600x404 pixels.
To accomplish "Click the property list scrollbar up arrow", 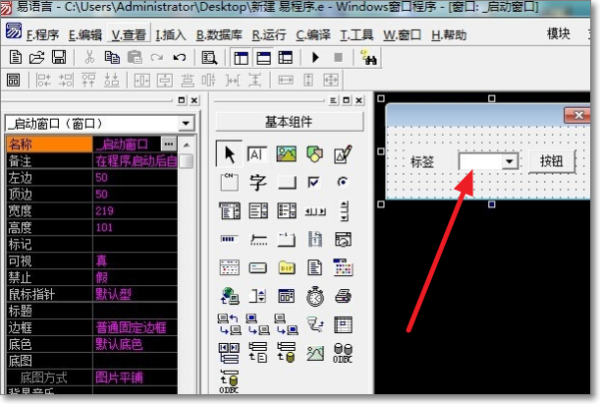I will tap(186, 145).
